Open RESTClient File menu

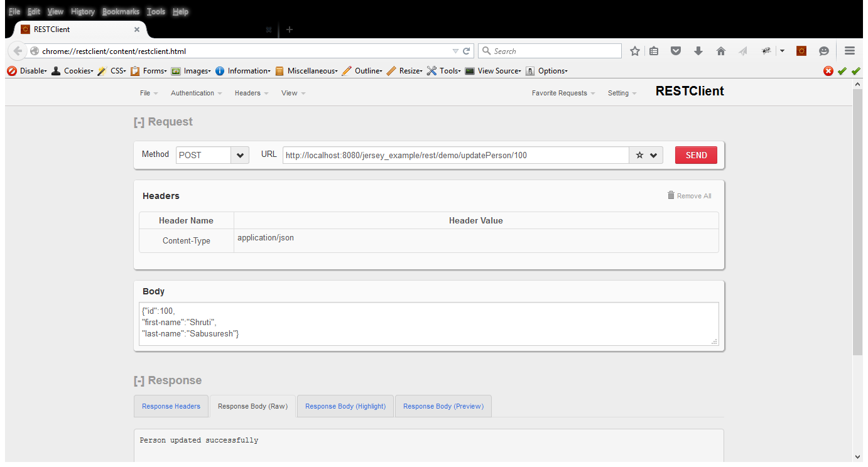click(148, 93)
